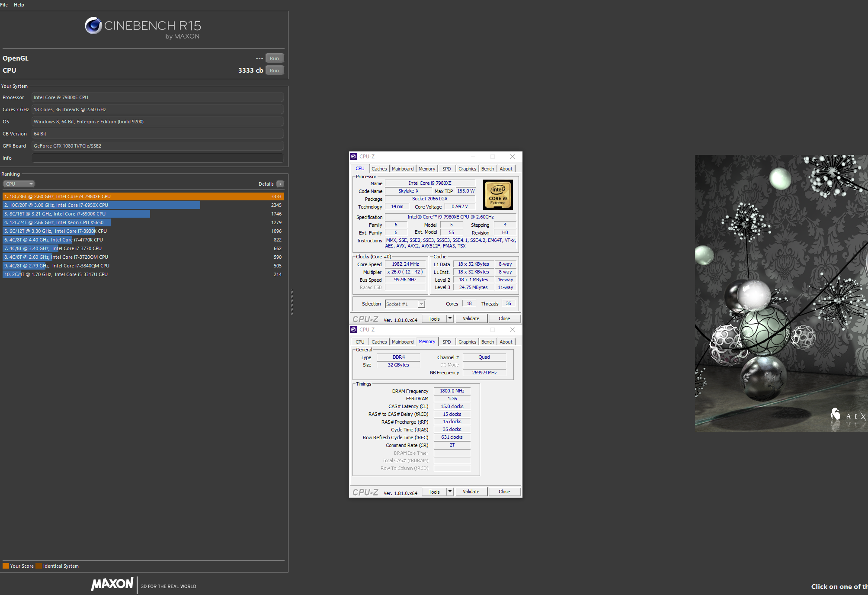Viewport: 868px width, 595px height.
Task: Expand Tools arrow in lower CPU-Z
Action: [x=450, y=492]
